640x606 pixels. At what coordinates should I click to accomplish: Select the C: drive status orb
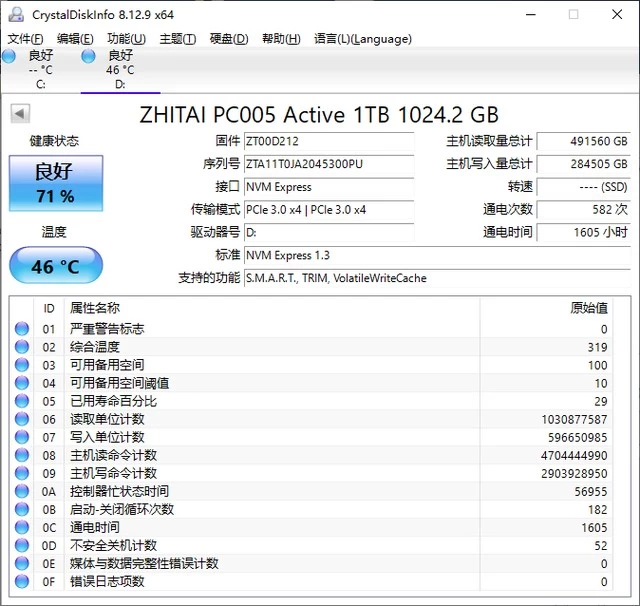(9, 56)
